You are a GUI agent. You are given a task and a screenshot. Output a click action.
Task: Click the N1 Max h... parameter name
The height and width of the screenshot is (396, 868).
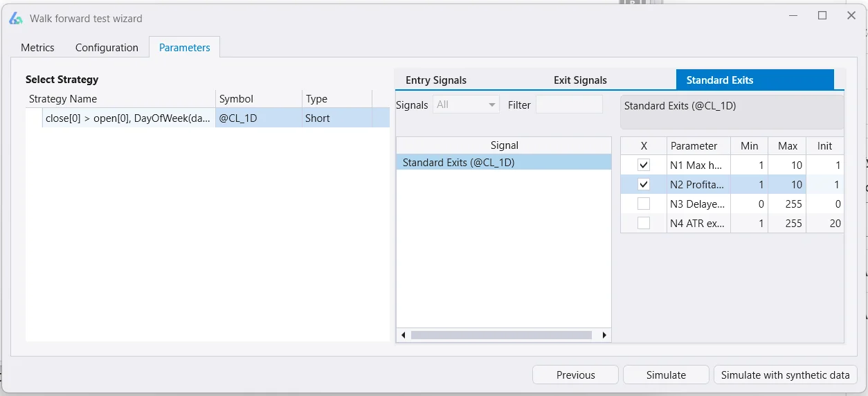[698, 165]
